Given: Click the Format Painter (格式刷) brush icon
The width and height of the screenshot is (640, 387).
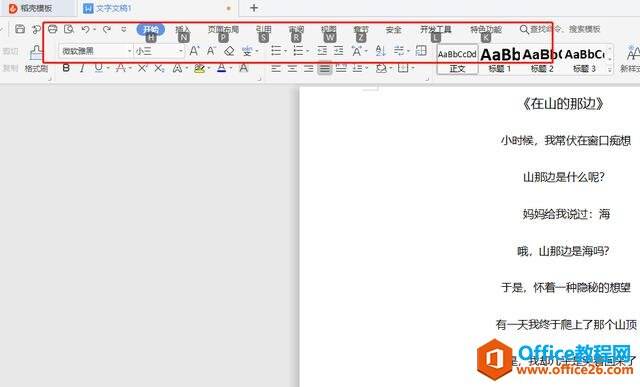Looking at the screenshot, I should tap(36, 53).
